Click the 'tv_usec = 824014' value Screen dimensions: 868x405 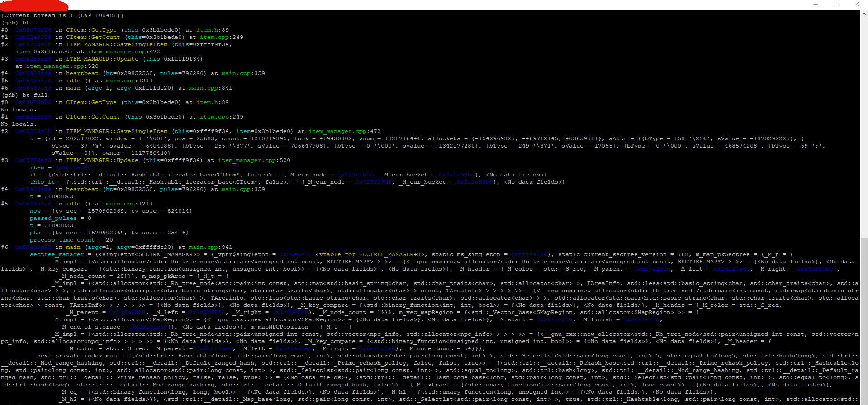pos(160,211)
